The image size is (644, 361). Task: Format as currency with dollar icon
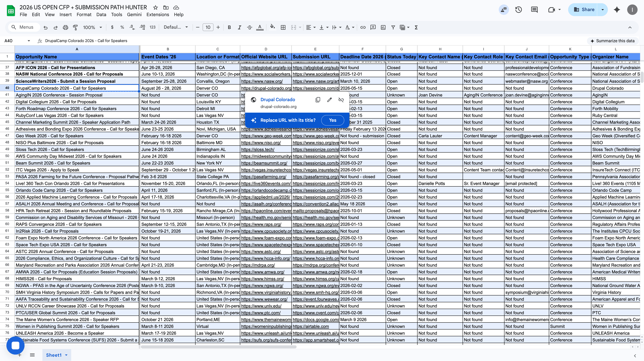click(112, 27)
